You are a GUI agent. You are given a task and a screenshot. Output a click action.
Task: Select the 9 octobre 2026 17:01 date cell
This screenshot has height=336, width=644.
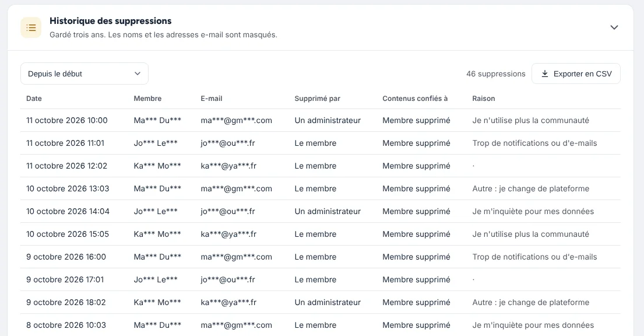coord(65,279)
